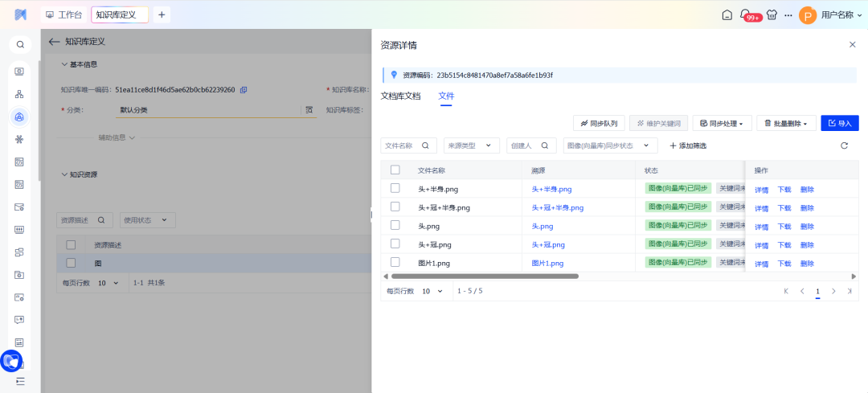This screenshot has width=868, height=393.
Task: Open the 头+冠.png source link
Action: coord(548,244)
